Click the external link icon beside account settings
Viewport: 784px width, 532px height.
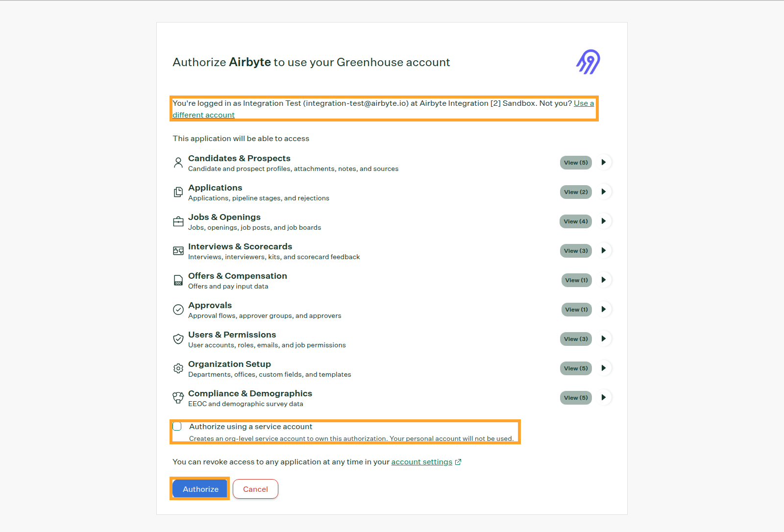[x=458, y=462]
